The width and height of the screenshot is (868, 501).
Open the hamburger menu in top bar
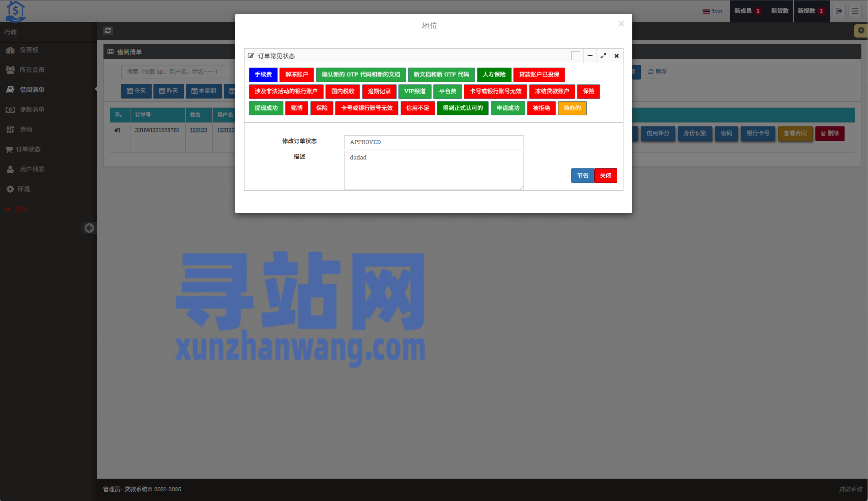coord(855,11)
